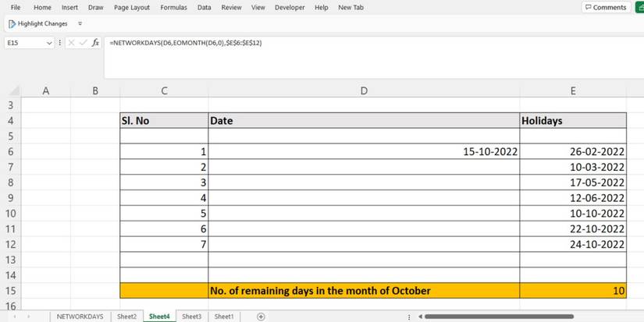The image size is (644, 322).
Task: Select holiday cell 12-06-2022
Action: (x=573, y=198)
